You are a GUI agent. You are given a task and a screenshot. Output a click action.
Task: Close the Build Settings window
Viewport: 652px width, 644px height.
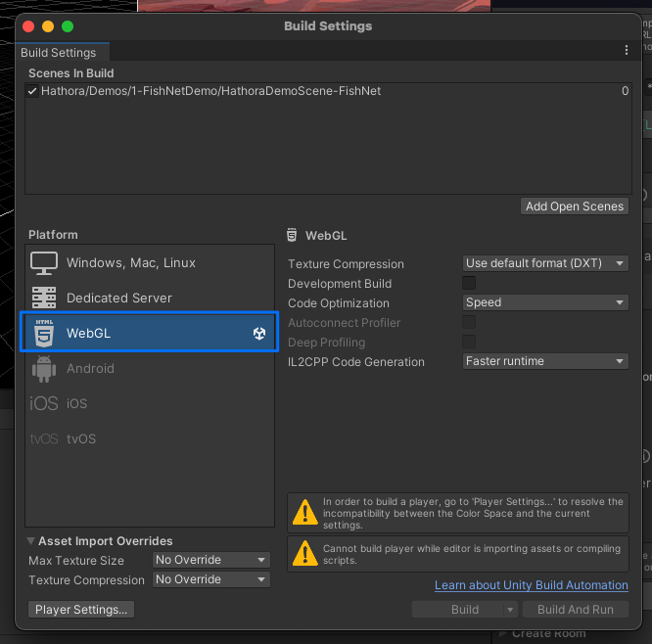28,26
